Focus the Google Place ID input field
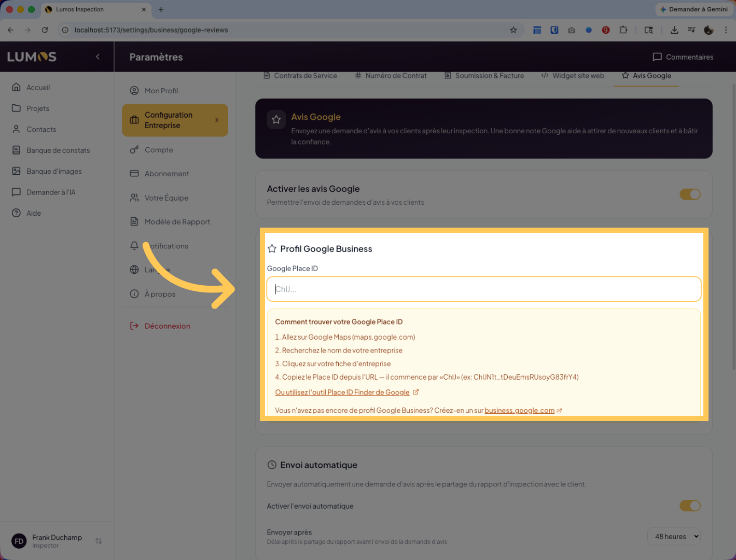736x560 pixels. (483, 289)
